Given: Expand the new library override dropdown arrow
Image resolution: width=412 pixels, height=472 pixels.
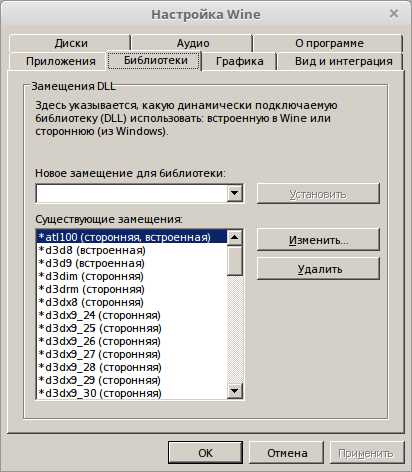Looking at the screenshot, I should (x=235, y=193).
